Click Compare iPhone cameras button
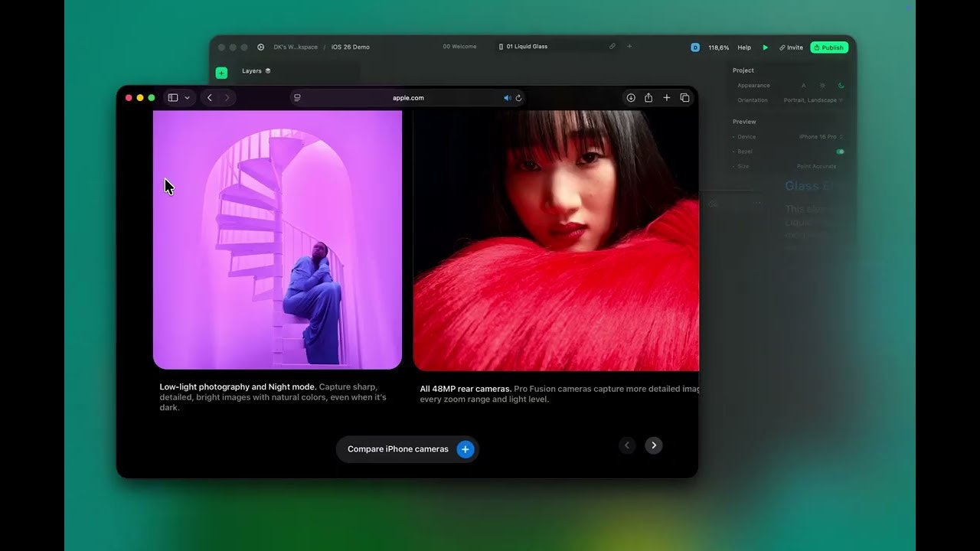980x551 pixels. pos(407,449)
